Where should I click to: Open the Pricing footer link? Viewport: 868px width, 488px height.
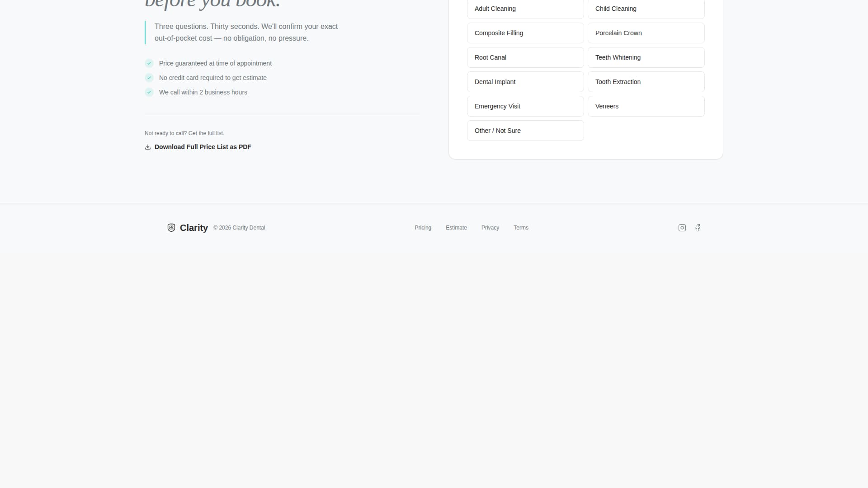pos(423,228)
